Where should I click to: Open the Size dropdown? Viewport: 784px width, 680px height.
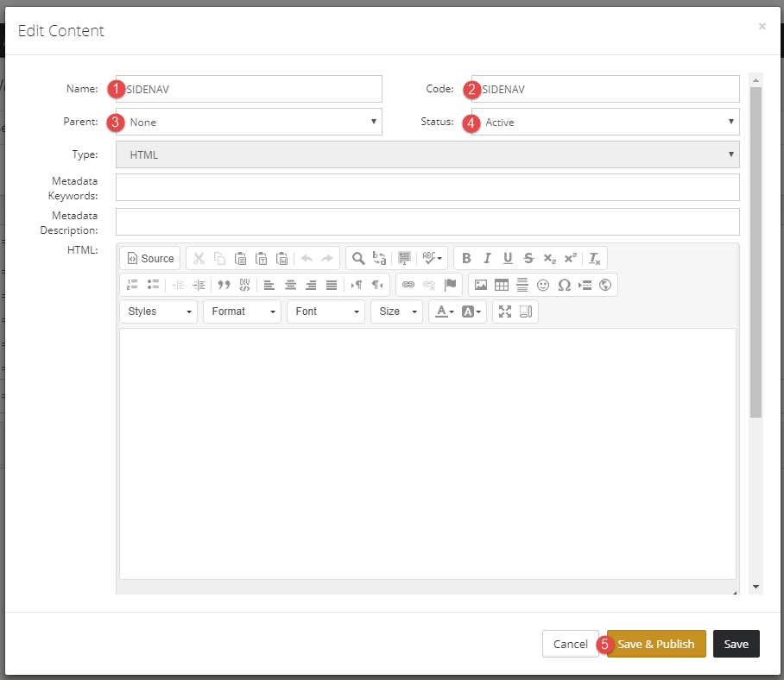click(396, 312)
